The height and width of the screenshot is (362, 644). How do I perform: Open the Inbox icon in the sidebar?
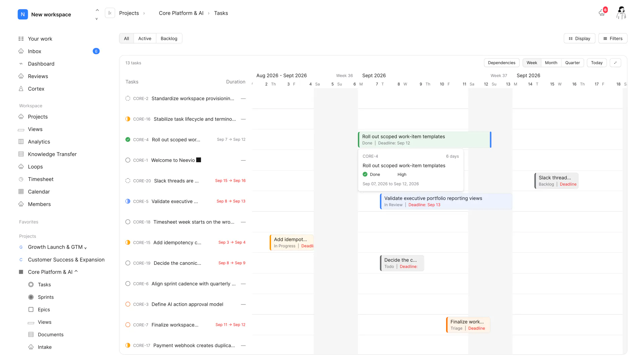(21, 51)
